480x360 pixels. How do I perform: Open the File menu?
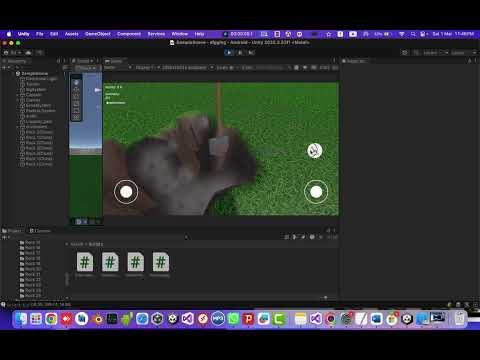[x=40, y=34]
